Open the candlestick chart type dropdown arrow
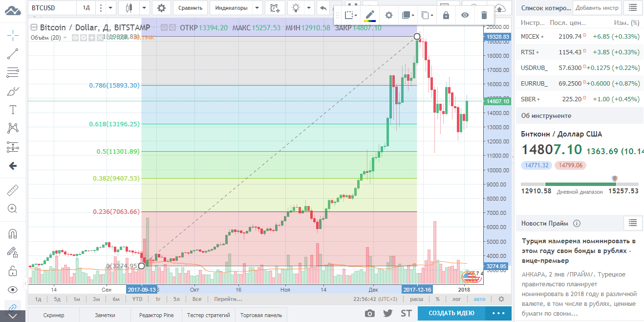Image resolution: width=644 pixels, height=322 pixels. tap(144, 8)
